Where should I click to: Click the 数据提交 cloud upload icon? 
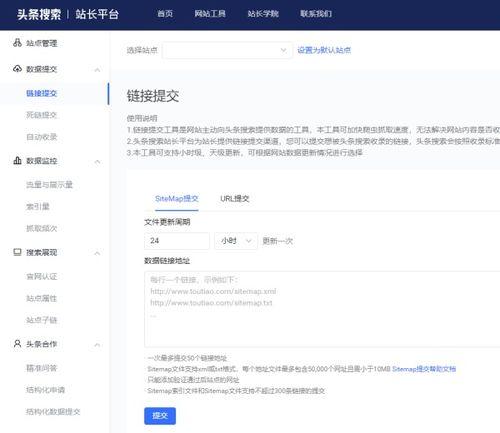[x=17, y=69]
